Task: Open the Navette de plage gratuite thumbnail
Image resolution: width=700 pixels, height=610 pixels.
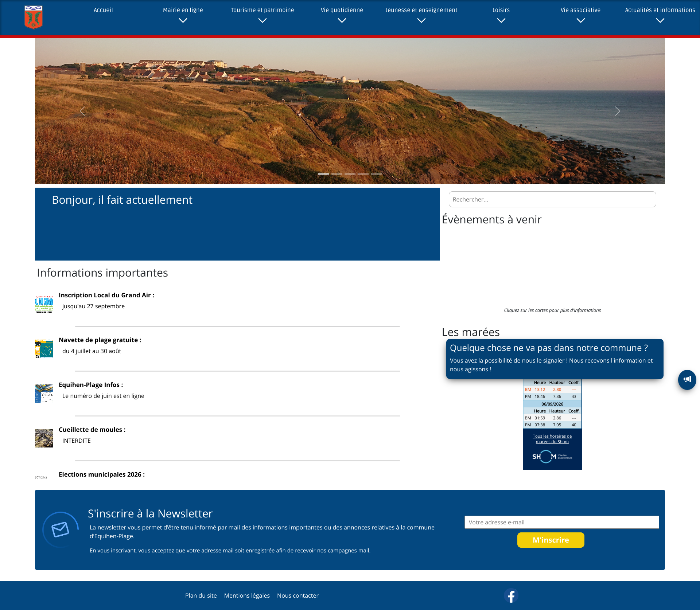Action: 44,349
